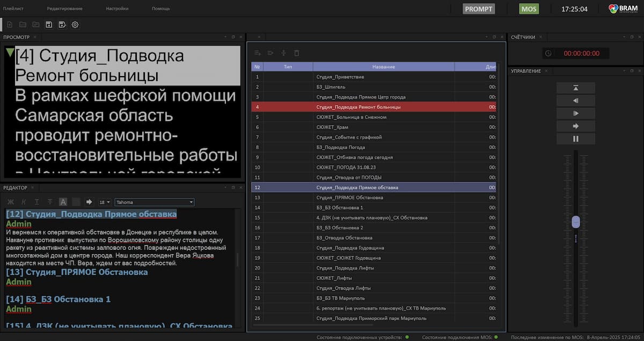Toggle the MOS connection button
644x341 pixels.
[x=529, y=9]
